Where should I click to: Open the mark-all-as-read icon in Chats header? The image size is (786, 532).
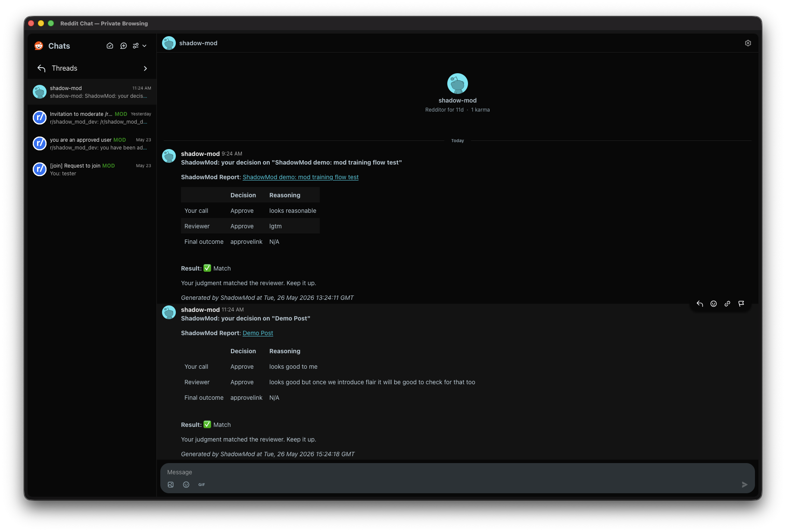[x=110, y=46]
